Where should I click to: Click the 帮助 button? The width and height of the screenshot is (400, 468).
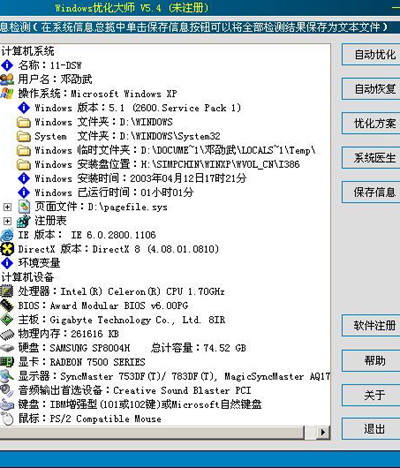click(x=371, y=360)
